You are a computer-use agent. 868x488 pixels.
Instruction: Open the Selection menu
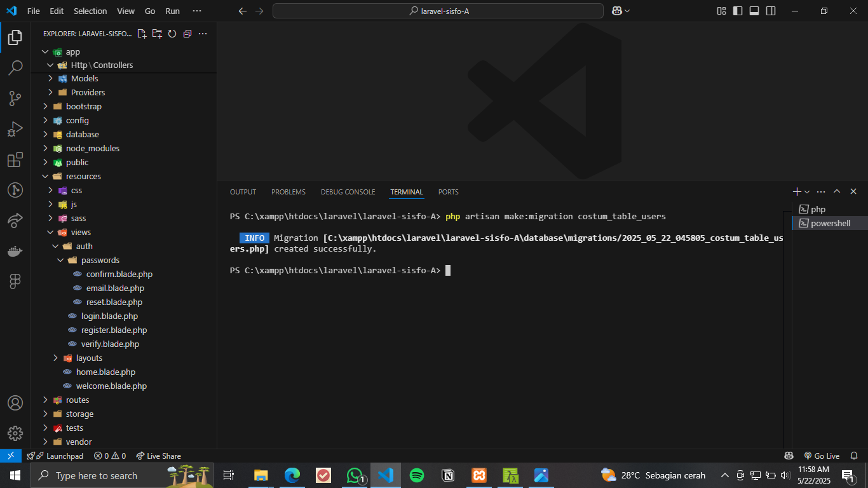(x=90, y=11)
